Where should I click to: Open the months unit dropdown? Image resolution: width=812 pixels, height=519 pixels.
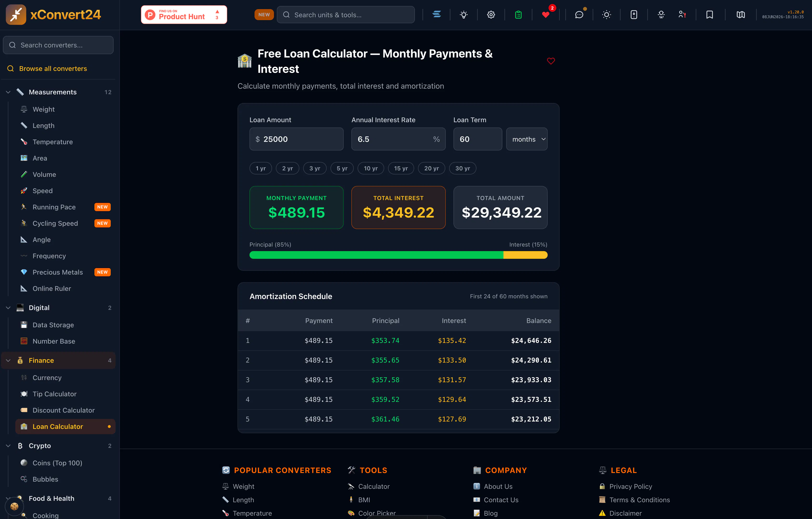[527, 139]
